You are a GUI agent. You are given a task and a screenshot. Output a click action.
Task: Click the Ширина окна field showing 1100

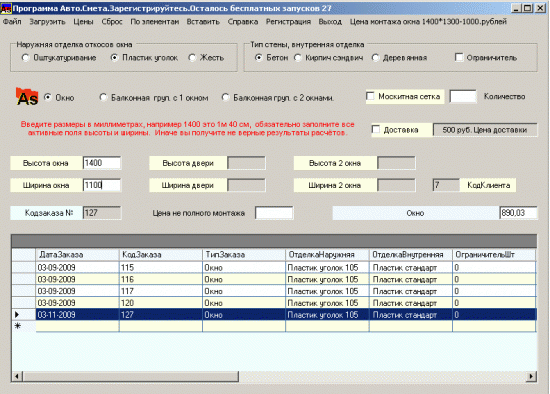click(102, 185)
